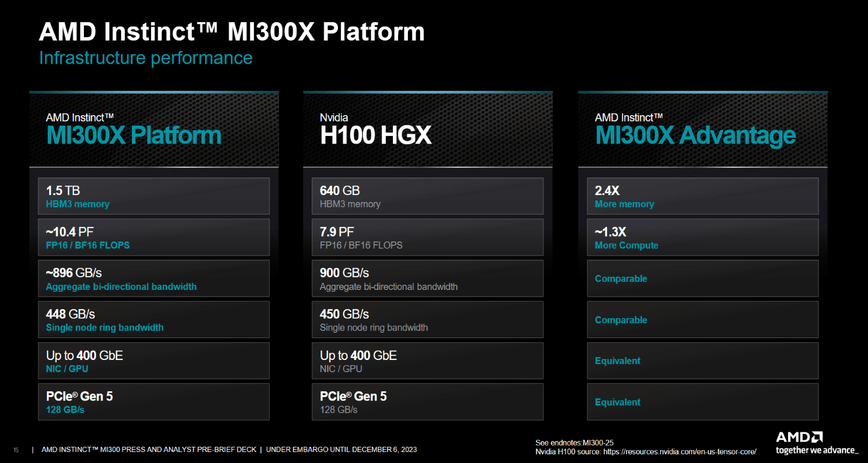Viewport: 868px width, 463px height.
Task: Select the 1.5 TB memory value
Action: [x=62, y=190]
